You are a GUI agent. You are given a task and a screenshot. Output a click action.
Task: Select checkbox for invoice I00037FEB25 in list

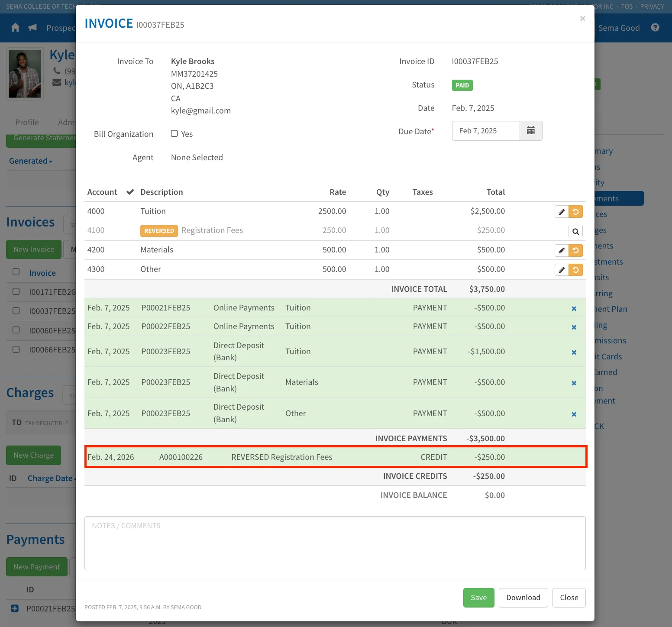tap(16, 310)
